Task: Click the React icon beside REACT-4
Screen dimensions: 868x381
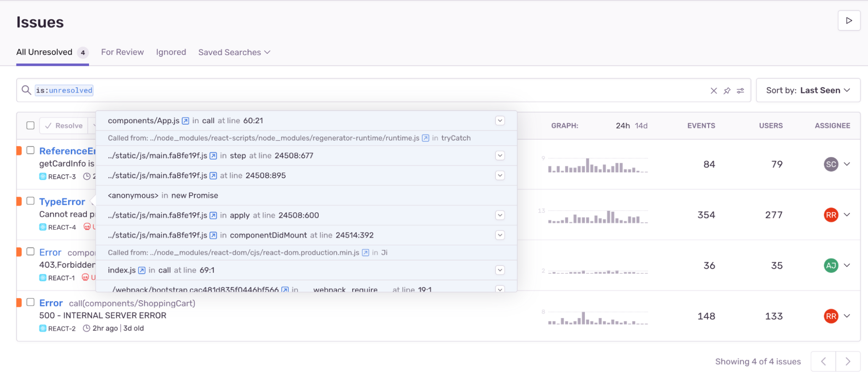Action: coord(43,227)
